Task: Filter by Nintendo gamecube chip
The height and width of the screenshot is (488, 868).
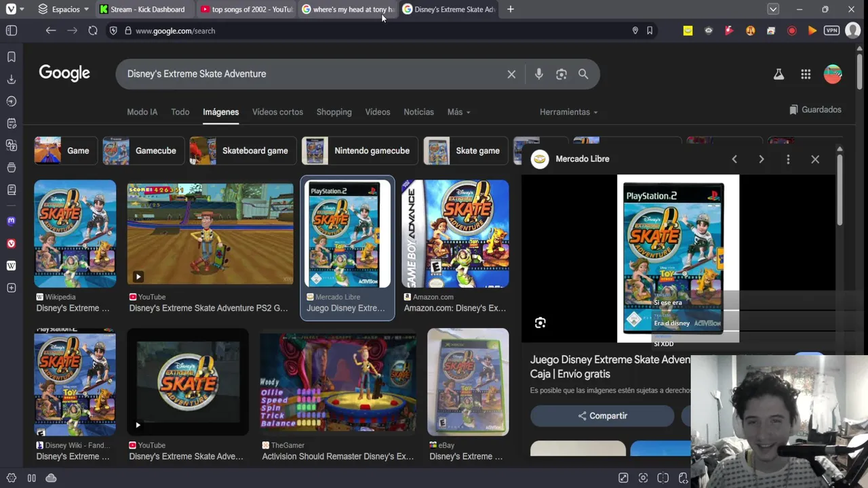Action: [x=359, y=150]
